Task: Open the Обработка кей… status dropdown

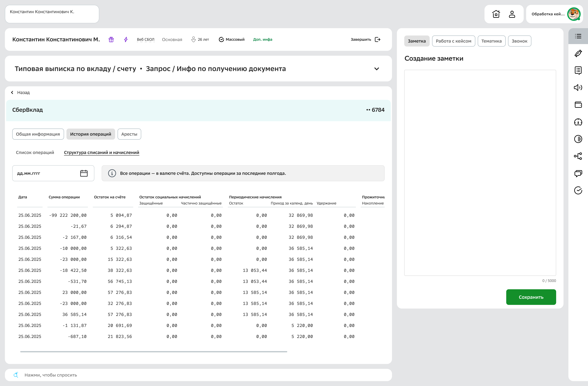Action: click(x=548, y=14)
